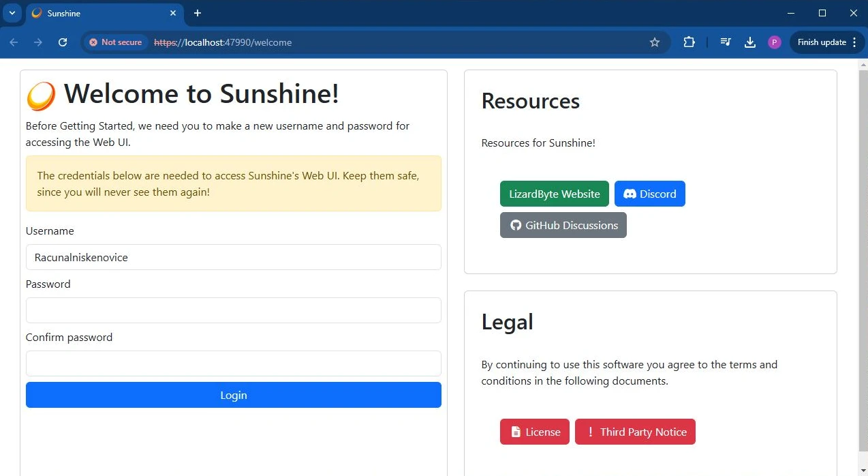This screenshot has width=868, height=476.
Task: Click the yellow credentials warning text
Action: [228, 183]
